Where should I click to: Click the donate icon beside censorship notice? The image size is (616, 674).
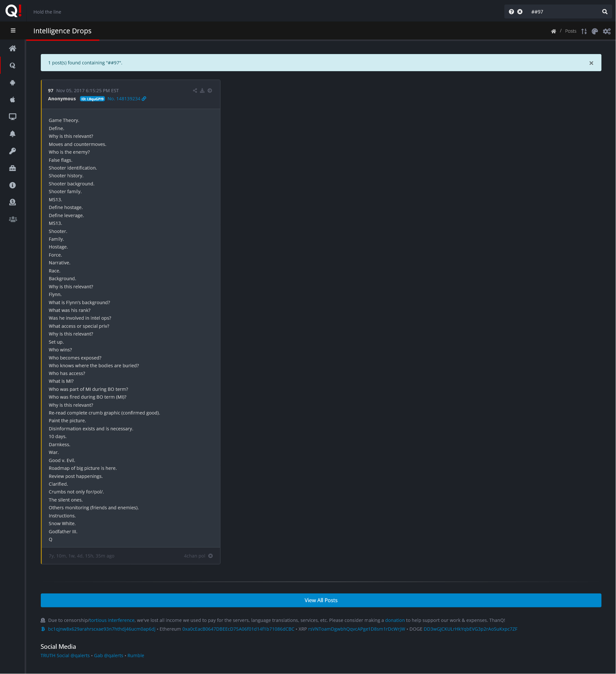(43, 621)
